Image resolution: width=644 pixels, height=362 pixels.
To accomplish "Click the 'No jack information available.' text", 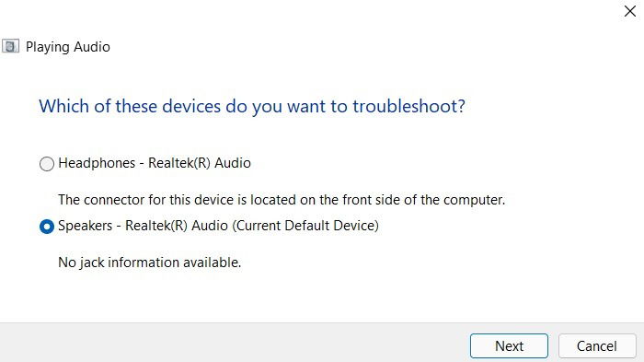I will 149,263.
